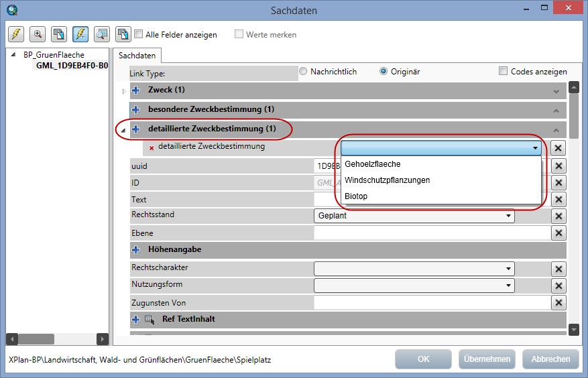This screenshot has height=378, width=588.
Task: Select BP_GruenFlaeche in the tree
Action: pos(54,55)
